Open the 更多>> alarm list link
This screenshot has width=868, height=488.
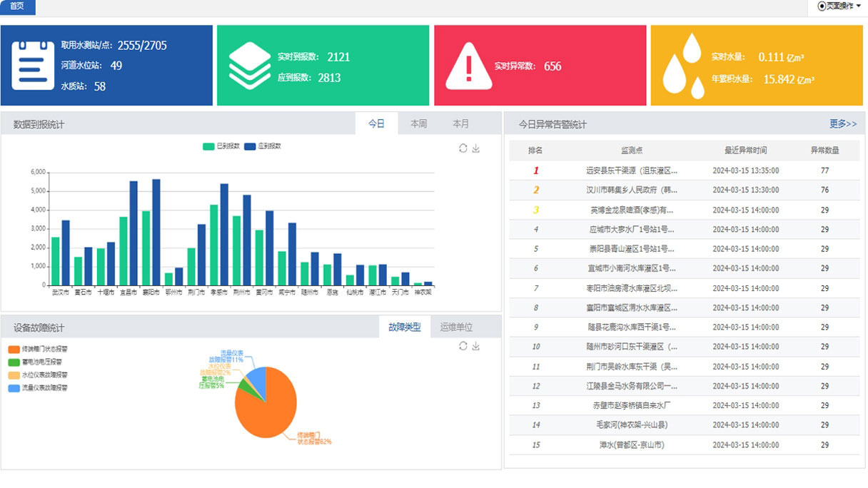point(842,124)
